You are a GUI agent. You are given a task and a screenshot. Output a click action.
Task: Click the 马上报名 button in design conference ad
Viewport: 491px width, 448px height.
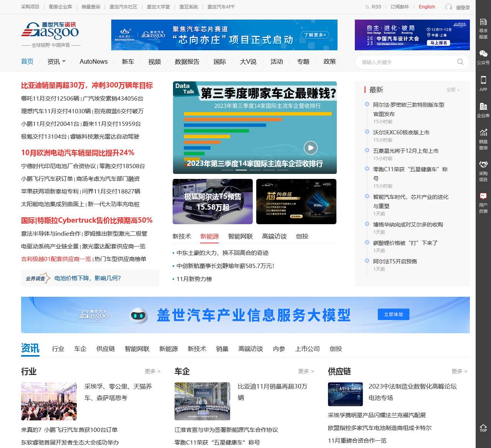[438, 43]
